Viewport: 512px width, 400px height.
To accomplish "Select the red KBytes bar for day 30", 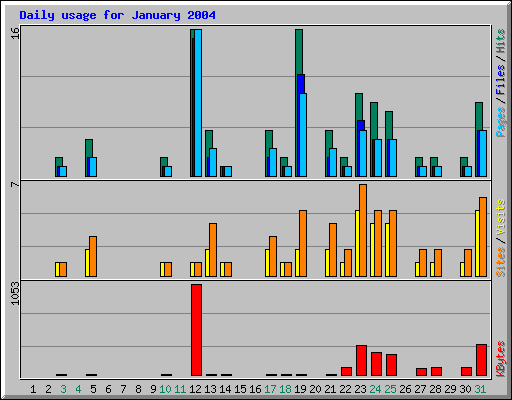I will [x=467, y=372].
